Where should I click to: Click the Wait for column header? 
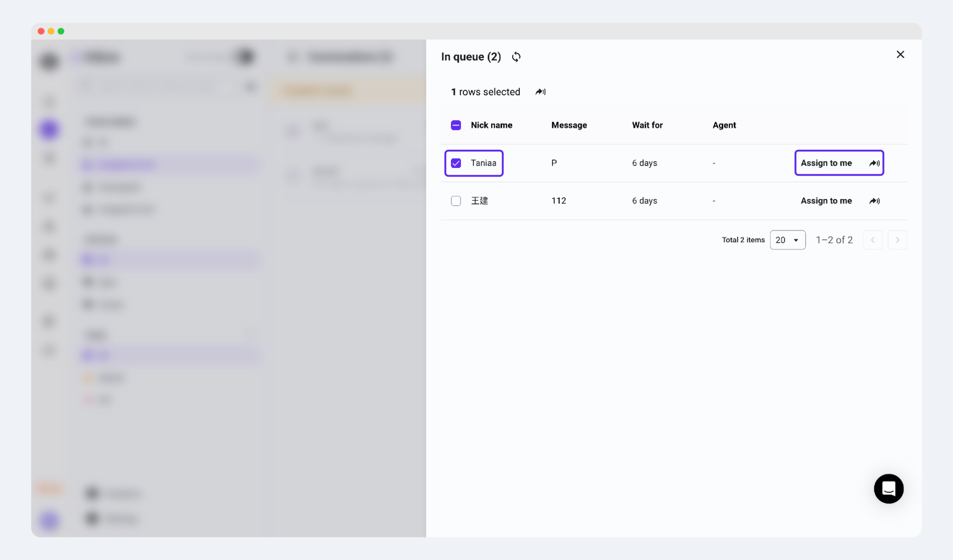[647, 125]
